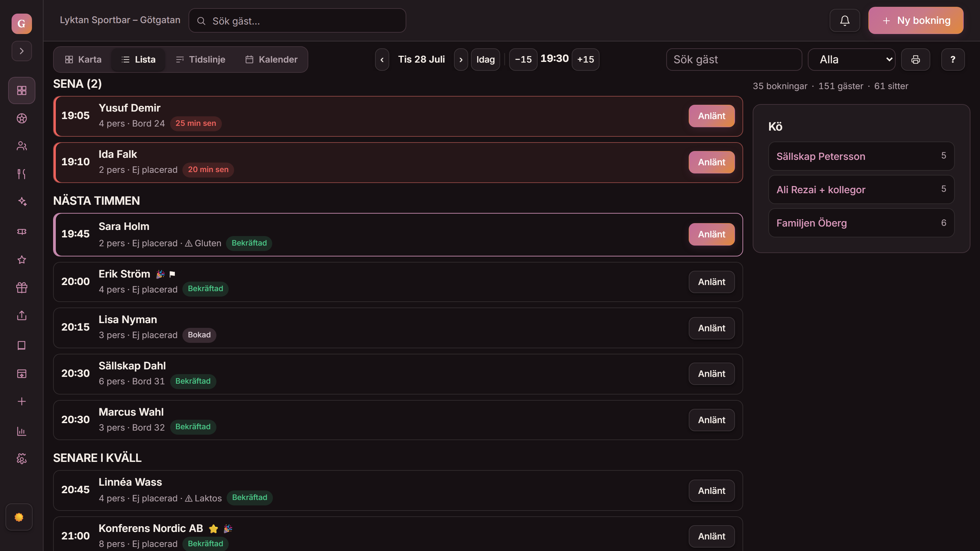Viewport: 980px width, 551px height.
Task: Switch to the Tidslinje view tab
Action: click(x=200, y=59)
